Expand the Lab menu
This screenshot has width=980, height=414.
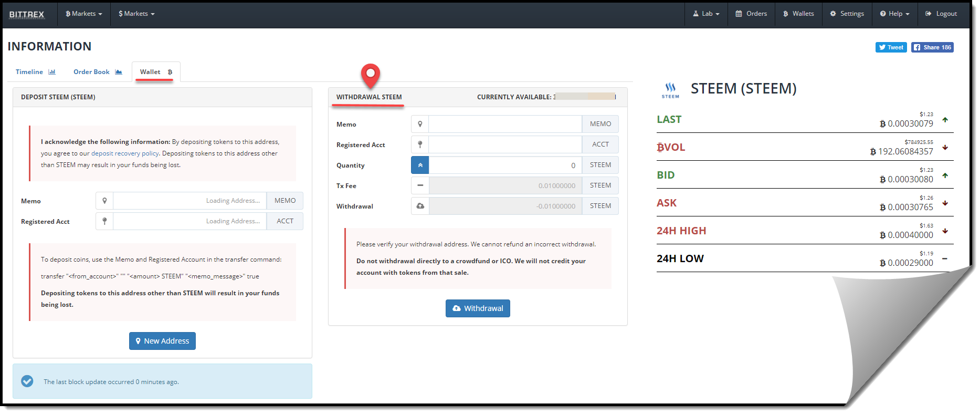coord(706,14)
